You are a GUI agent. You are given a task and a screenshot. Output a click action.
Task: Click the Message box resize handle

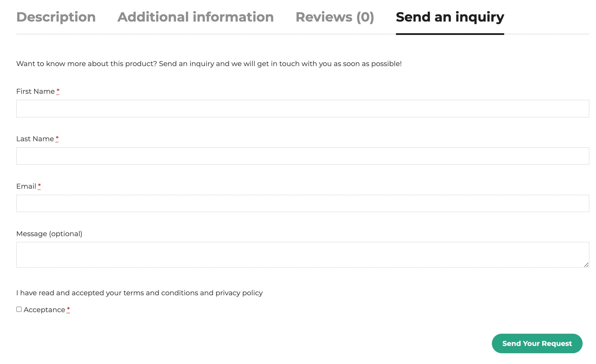click(x=586, y=264)
